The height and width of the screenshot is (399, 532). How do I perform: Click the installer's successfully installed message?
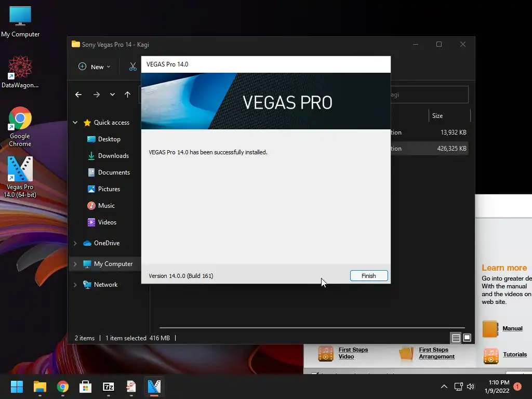pos(208,152)
